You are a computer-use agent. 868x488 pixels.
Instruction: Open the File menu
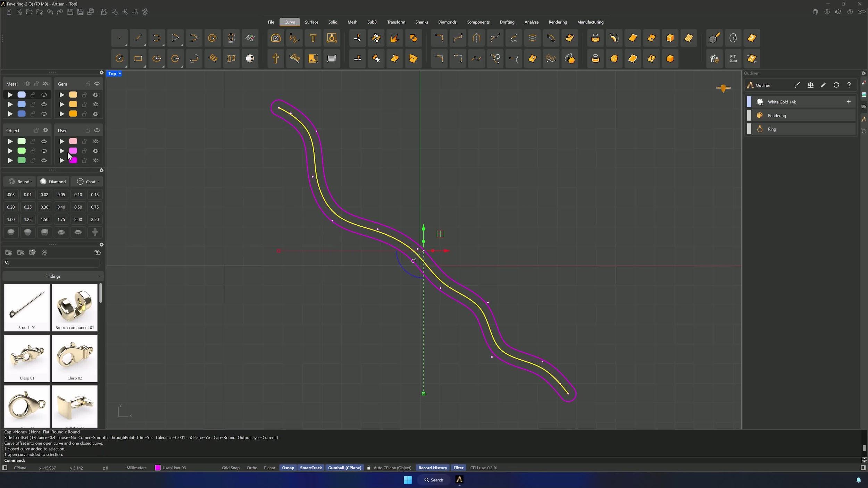[x=271, y=22]
